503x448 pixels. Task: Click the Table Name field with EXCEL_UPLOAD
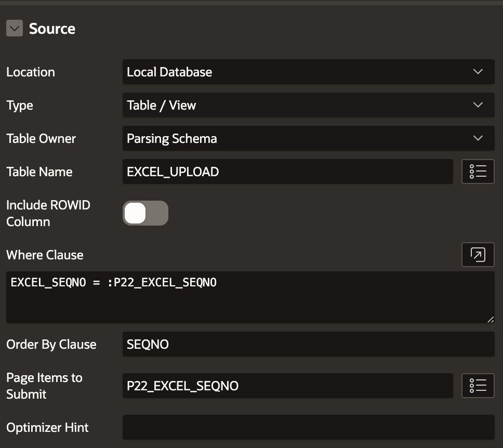pos(287,172)
